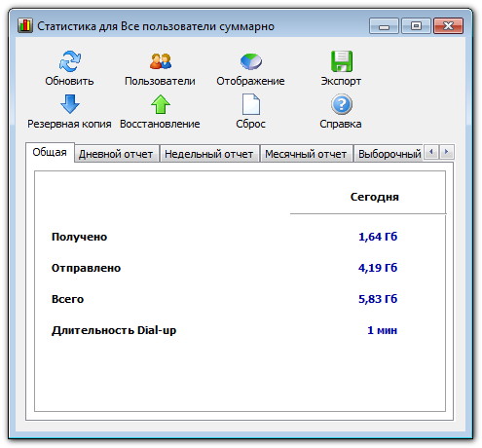Maximize the statistics window
This screenshot has width=482, height=448.
pyautogui.click(x=416, y=25)
